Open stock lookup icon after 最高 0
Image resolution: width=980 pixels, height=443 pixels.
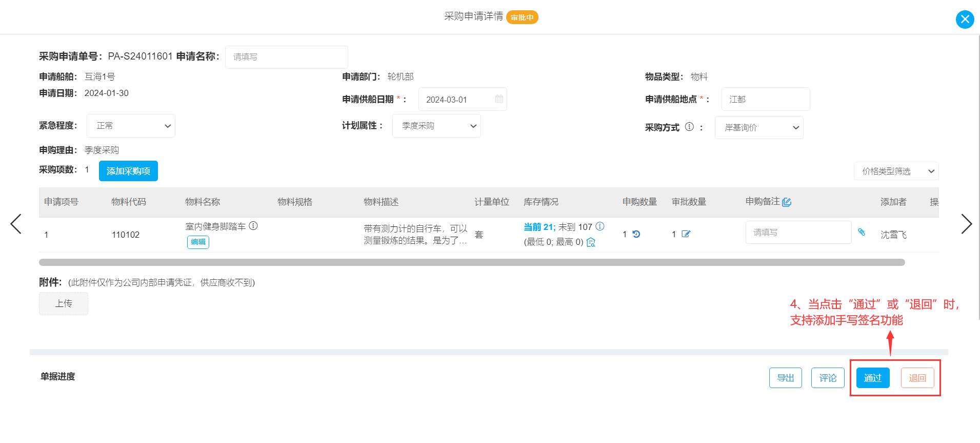tap(591, 242)
